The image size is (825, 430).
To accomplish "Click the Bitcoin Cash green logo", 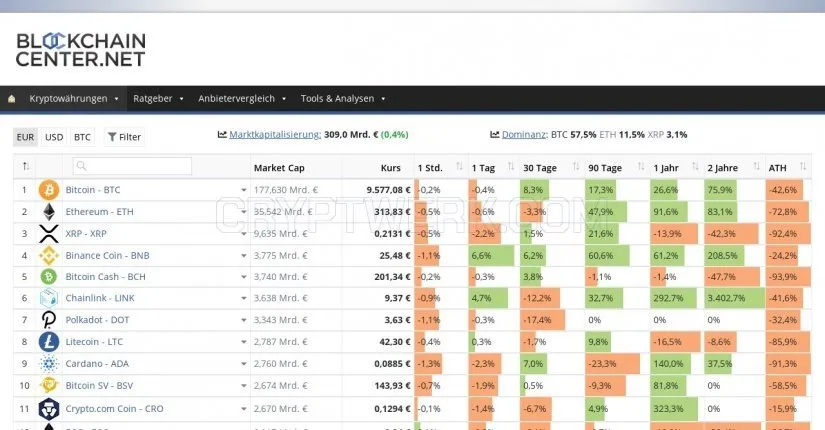I will click(x=49, y=276).
